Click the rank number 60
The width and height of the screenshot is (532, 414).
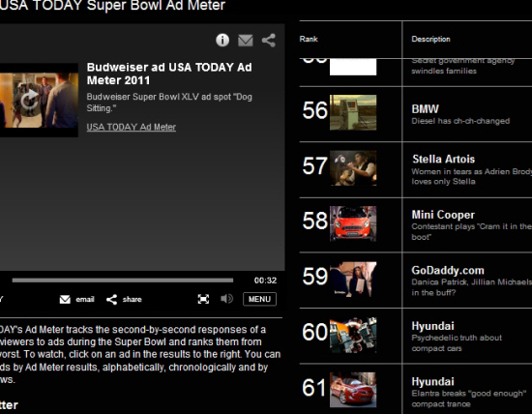[315, 332]
